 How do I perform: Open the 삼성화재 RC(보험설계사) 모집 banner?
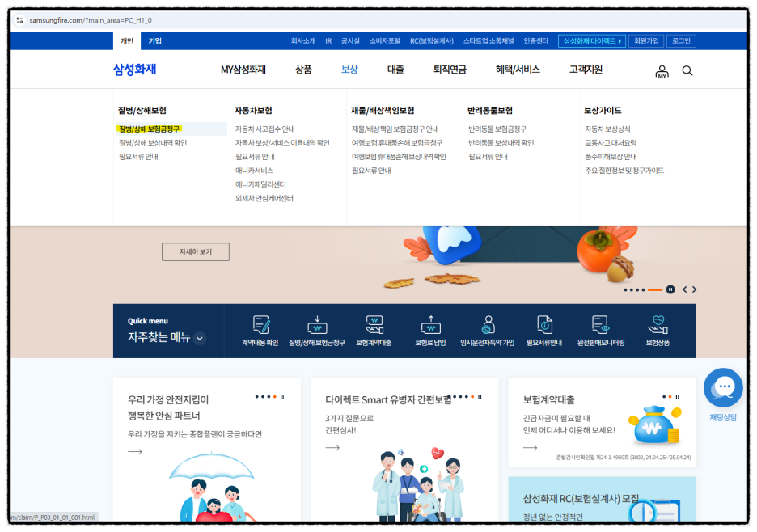tap(602, 500)
